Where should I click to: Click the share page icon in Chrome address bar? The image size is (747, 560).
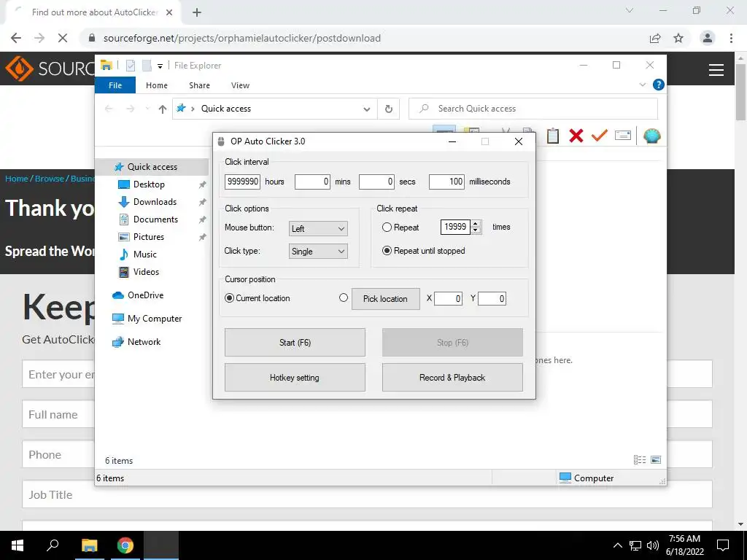tap(655, 38)
